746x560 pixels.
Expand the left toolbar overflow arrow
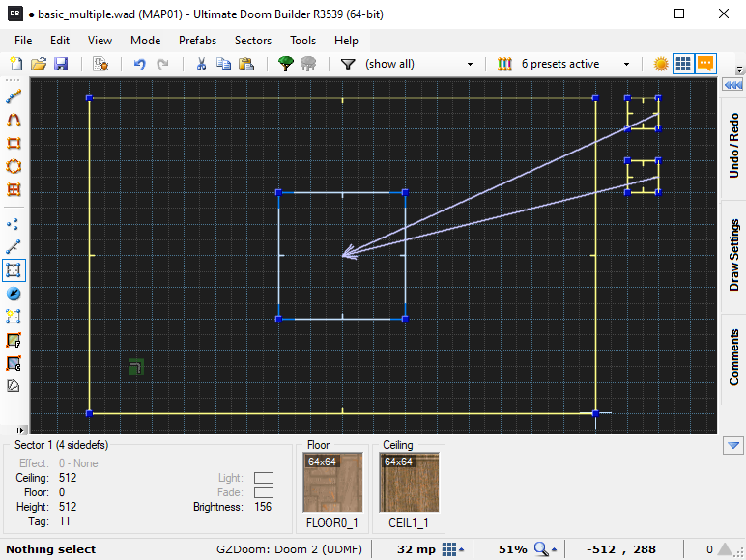pos(19,430)
